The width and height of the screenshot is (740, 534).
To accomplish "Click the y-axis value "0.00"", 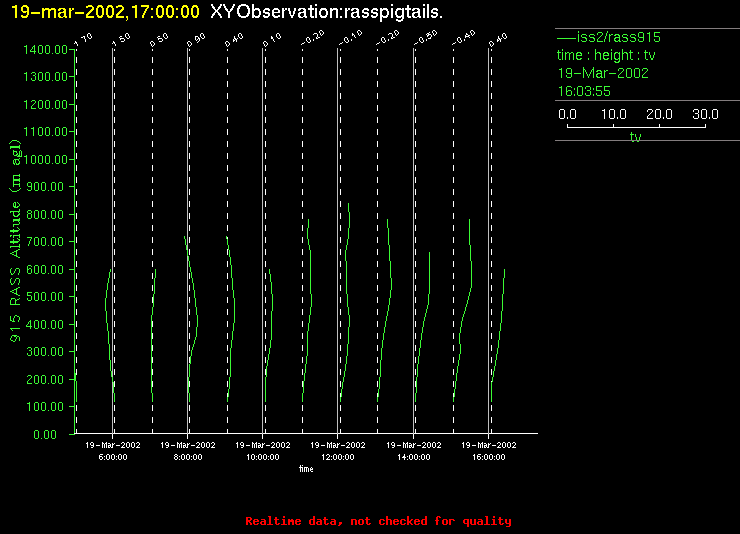I will 45,434.
